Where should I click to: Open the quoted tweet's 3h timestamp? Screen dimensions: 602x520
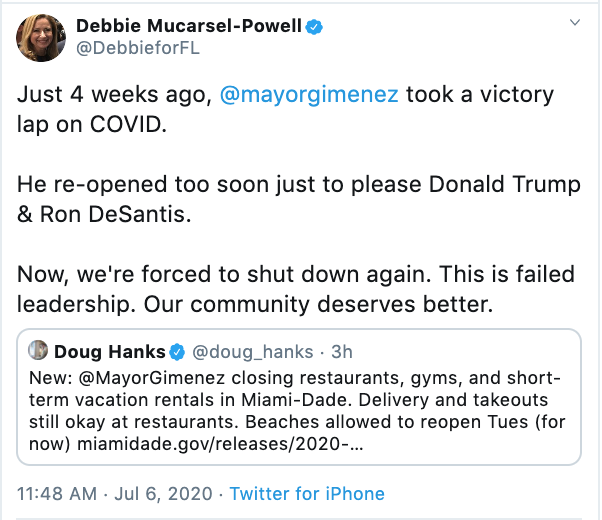(342, 352)
